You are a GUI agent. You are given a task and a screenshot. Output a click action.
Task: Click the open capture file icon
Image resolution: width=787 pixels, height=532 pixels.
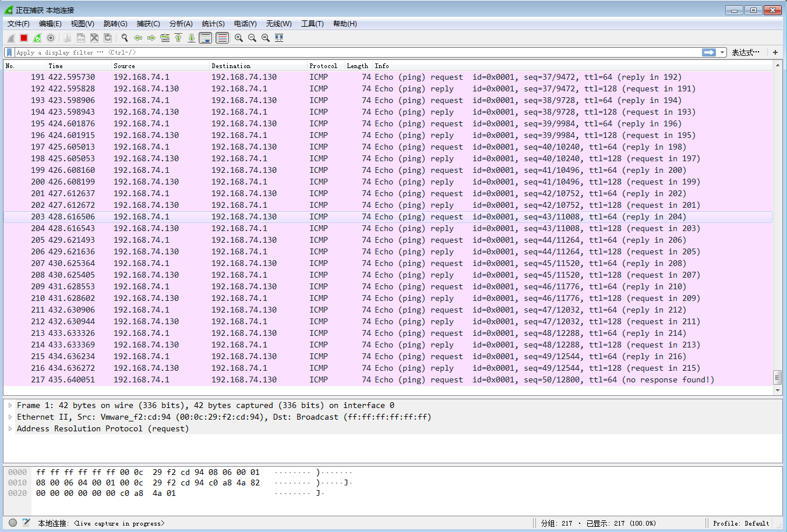(x=68, y=38)
